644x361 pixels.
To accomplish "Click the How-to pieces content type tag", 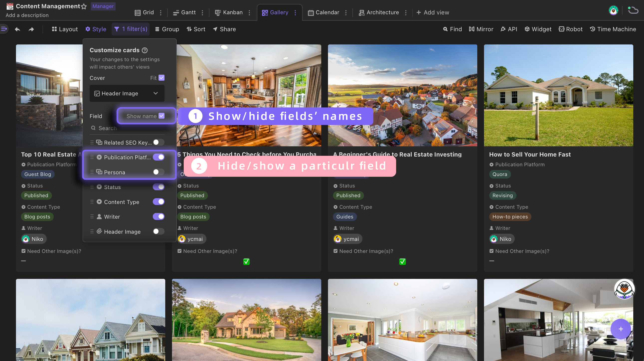I will click(x=510, y=217).
